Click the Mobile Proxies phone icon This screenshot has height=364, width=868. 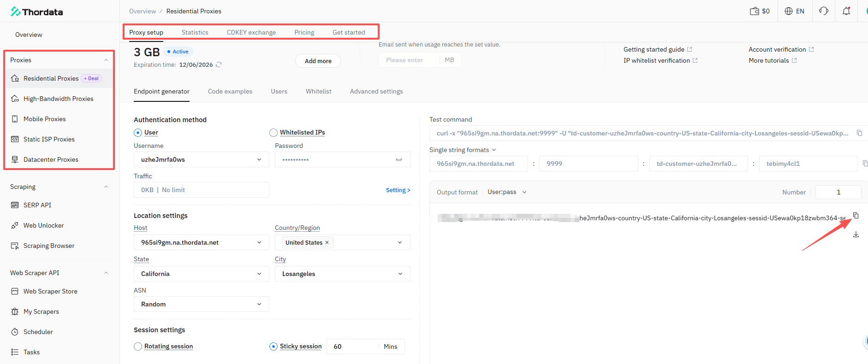15,119
